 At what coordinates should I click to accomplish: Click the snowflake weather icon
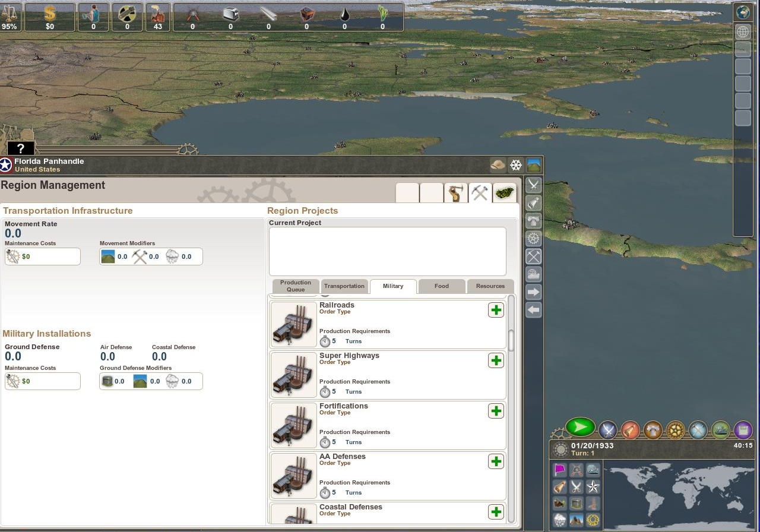pyautogui.click(x=516, y=165)
